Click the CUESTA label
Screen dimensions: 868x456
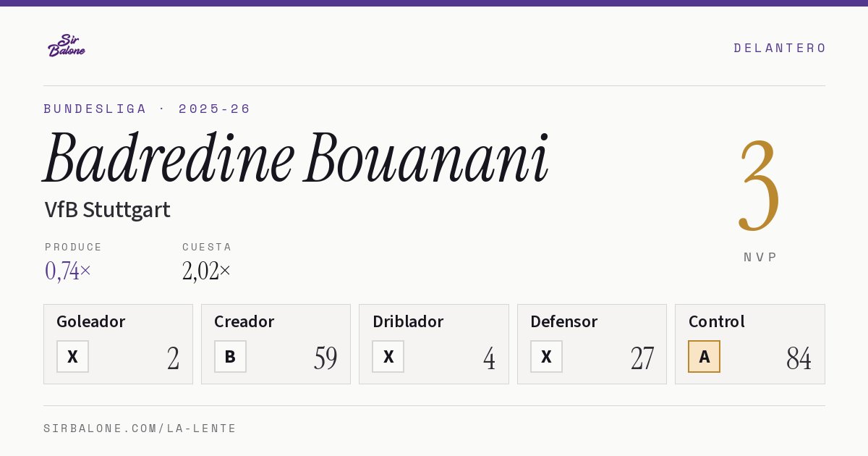tap(207, 247)
